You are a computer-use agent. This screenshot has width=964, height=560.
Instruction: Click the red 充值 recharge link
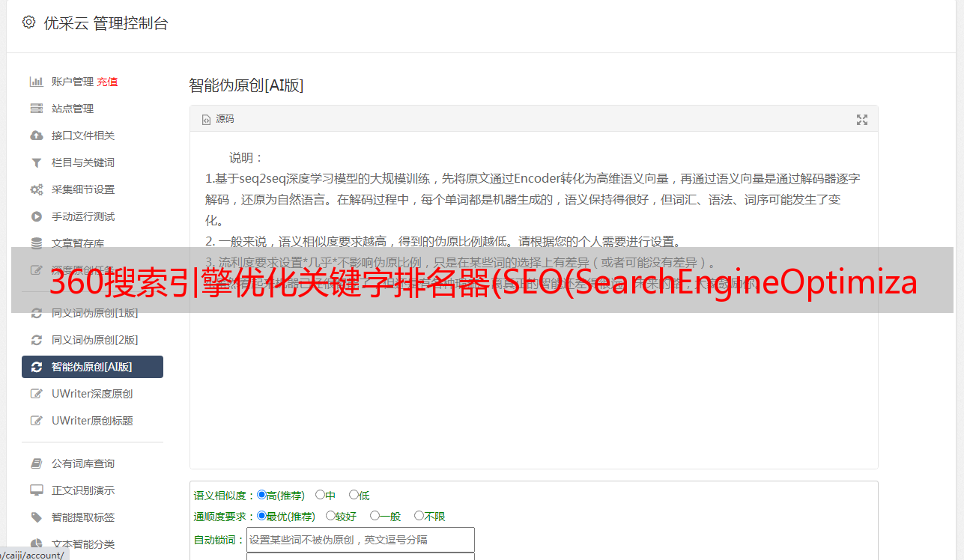tap(107, 82)
